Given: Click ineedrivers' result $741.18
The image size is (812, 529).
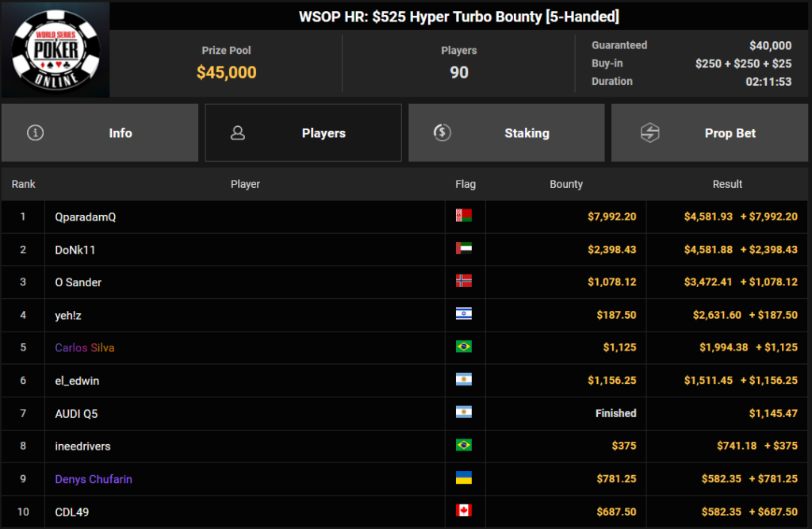Looking at the screenshot, I should coord(737,446).
